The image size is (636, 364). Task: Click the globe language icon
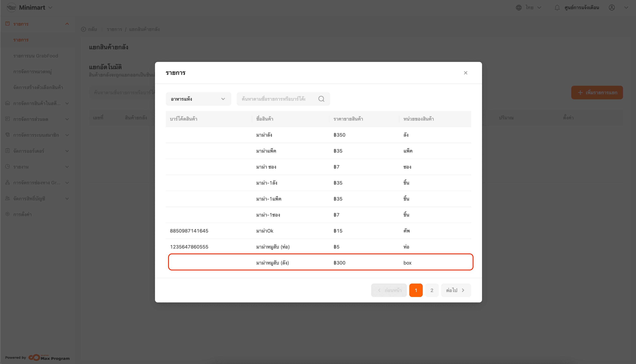coord(519,7)
